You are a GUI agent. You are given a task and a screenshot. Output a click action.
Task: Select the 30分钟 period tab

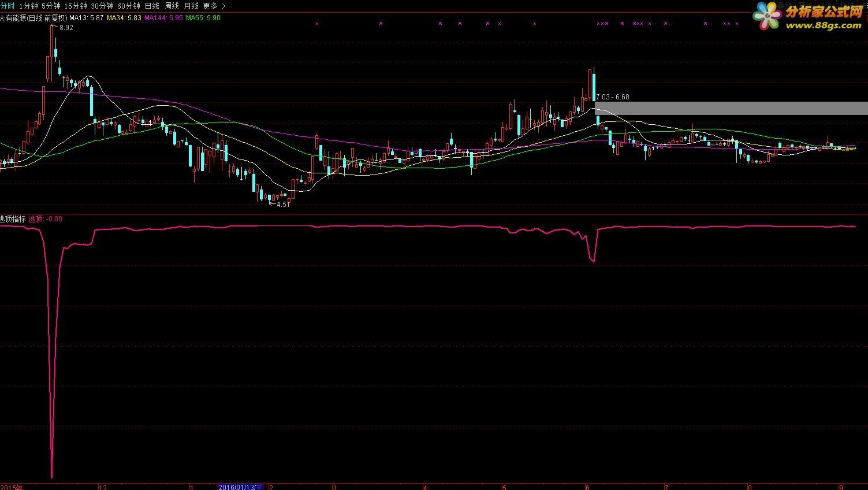[x=102, y=6]
